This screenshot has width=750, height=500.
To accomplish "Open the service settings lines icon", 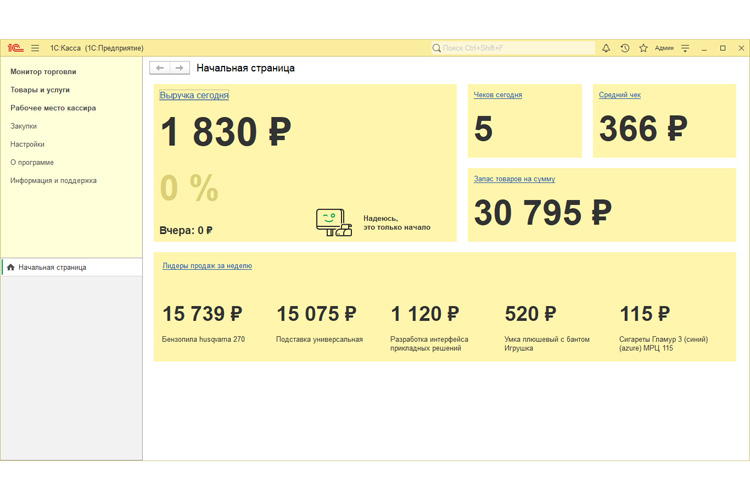I will [x=685, y=48].
